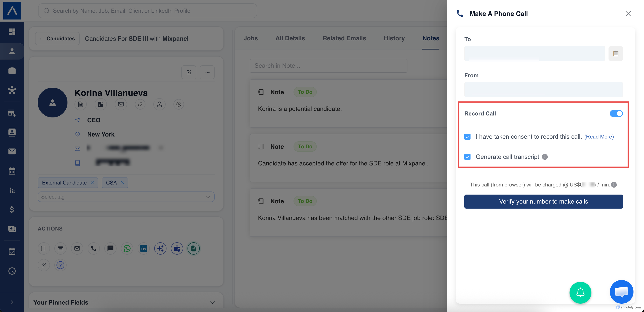The height and width of the screenshot is (312, 644).
Task: Open the jobs briefcase icon in sidebar
Action: [12, 71]
